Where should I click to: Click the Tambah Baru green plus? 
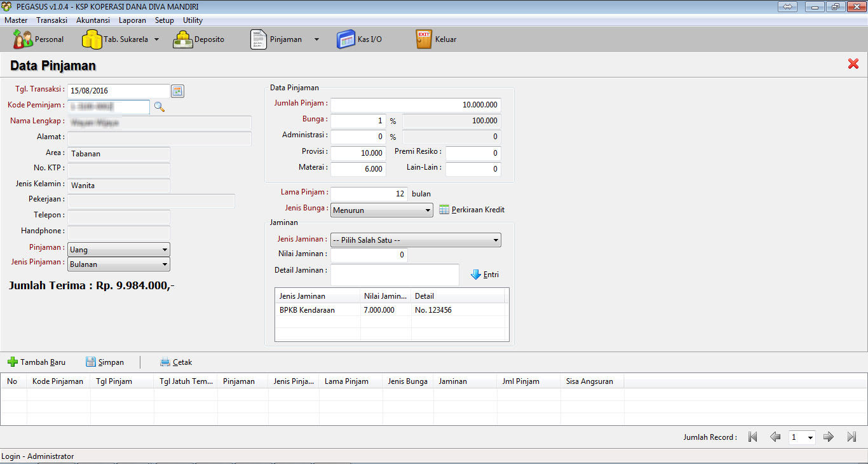tap(13, 362)
